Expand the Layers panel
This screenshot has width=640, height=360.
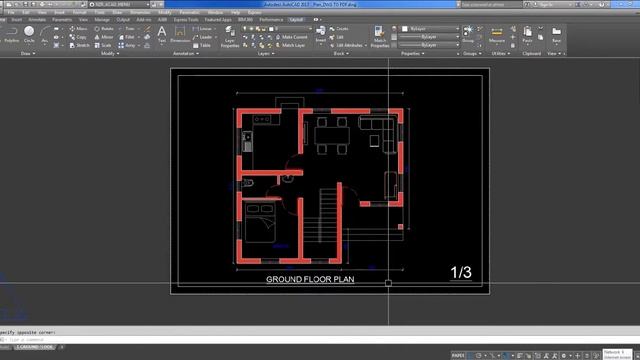(x=266, y=53)
